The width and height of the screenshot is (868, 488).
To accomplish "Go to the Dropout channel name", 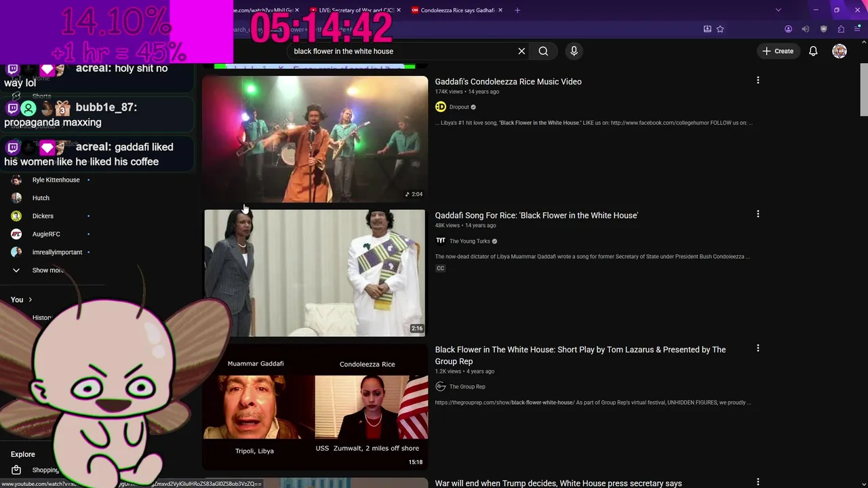I will [x=459, y=107].
